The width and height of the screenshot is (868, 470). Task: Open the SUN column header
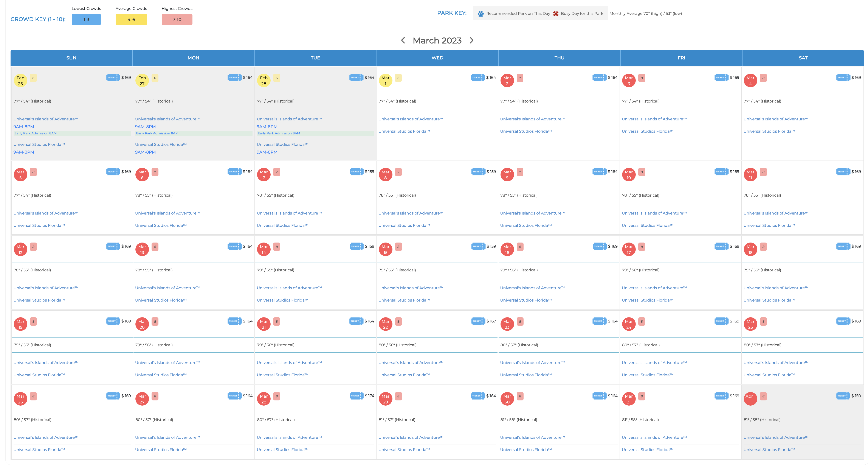coord(71,57)
